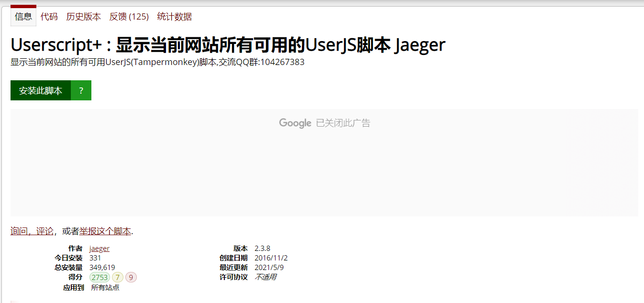Click the applies-to value 所有站点
Image resolution: width=644 pixels, height=303 pixels.
coord(105,288)
